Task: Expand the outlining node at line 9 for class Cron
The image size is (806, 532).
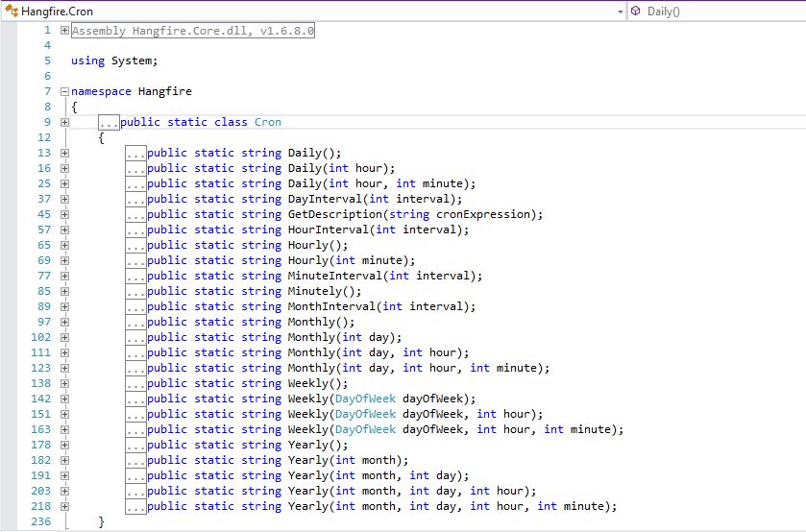Action: 64,122
